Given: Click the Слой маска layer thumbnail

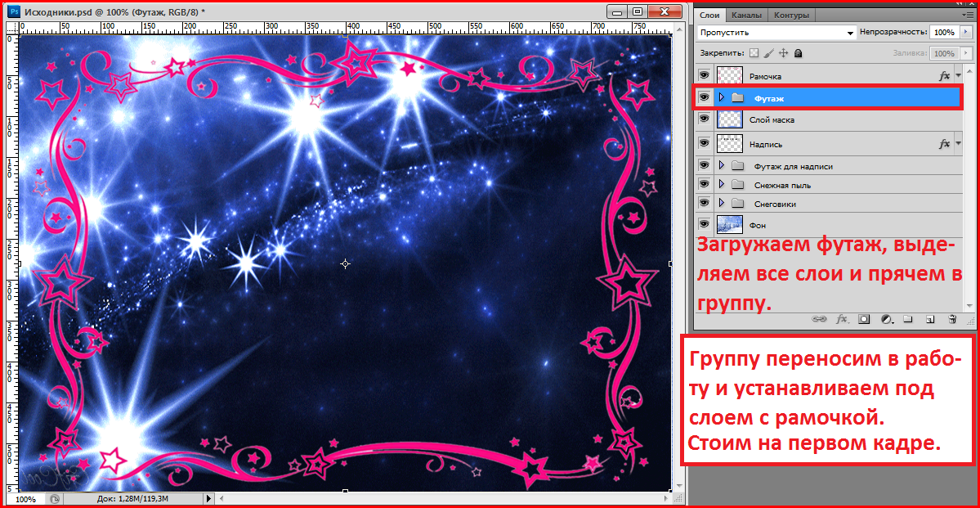Looking at the screenshot, I should [730, 119].
